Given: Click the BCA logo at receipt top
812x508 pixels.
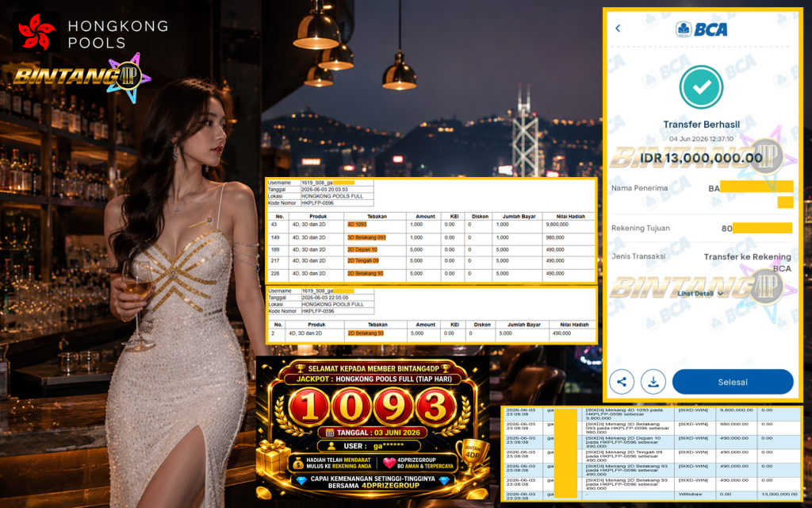Looking at the screenshot, I should (x=701, y=29).
